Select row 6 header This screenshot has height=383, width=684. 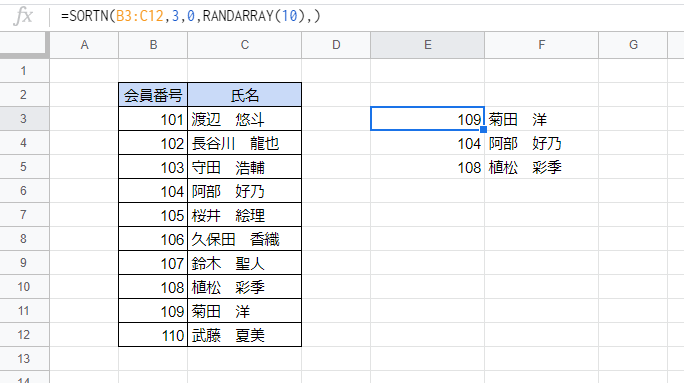coord(24,191)
